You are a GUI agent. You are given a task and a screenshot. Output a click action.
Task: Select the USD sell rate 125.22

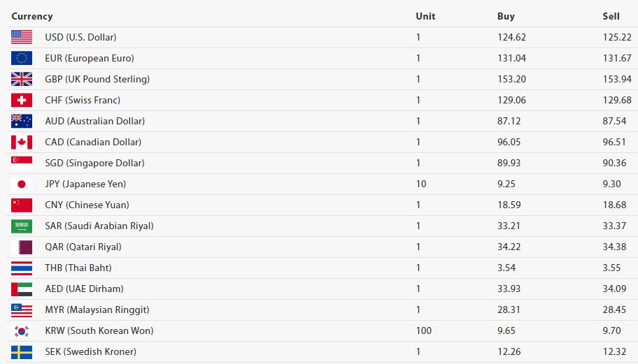click(617, 37)
